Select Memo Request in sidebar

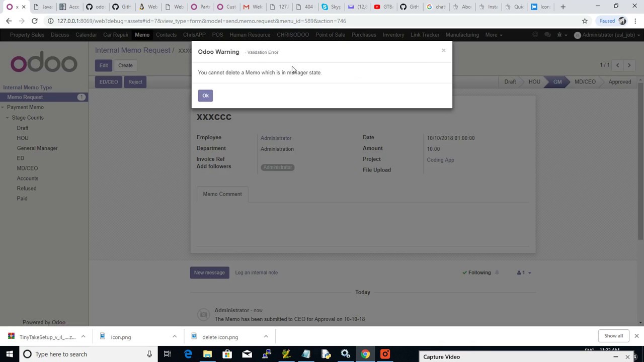[x=44, y=97]
